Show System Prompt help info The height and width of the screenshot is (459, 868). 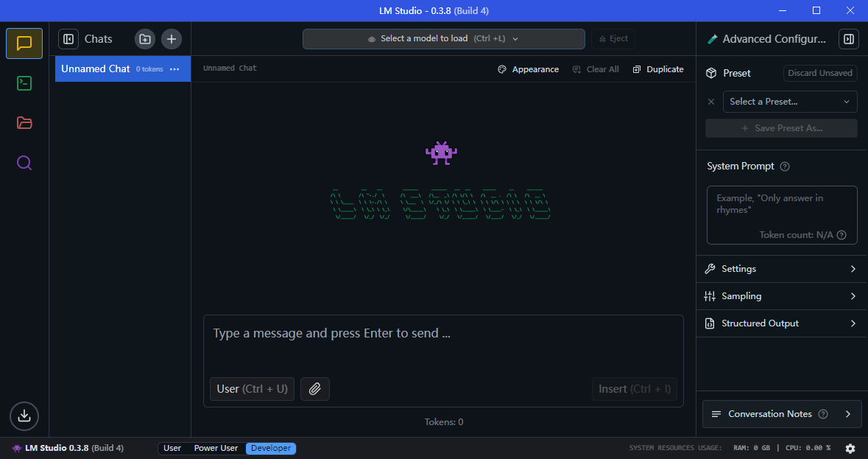(784, 167)
